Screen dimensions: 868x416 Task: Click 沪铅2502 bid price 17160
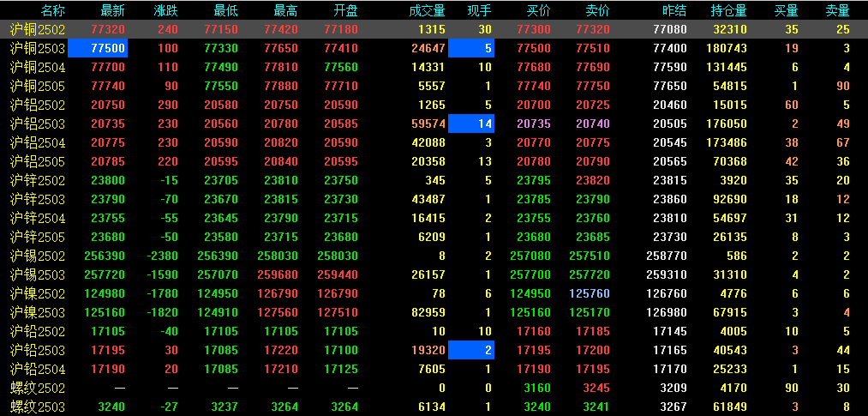coord(534,331)
